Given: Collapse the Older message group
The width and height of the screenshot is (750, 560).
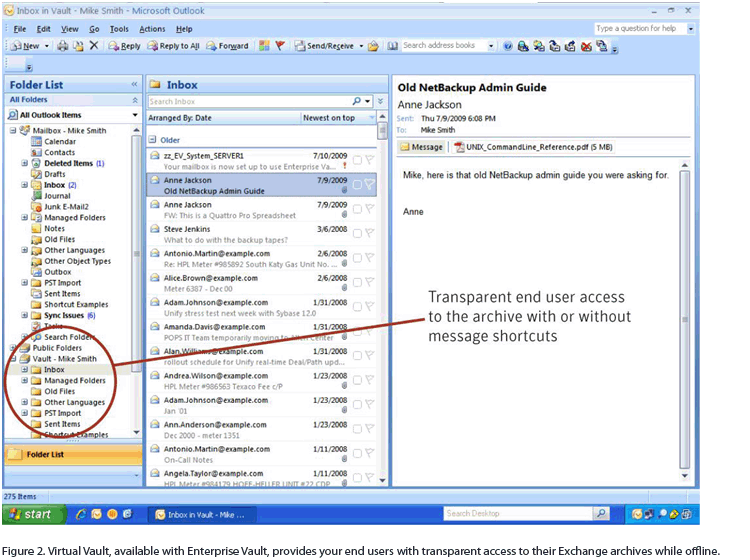Looking at the screenshot, I should tap(153, 140).
